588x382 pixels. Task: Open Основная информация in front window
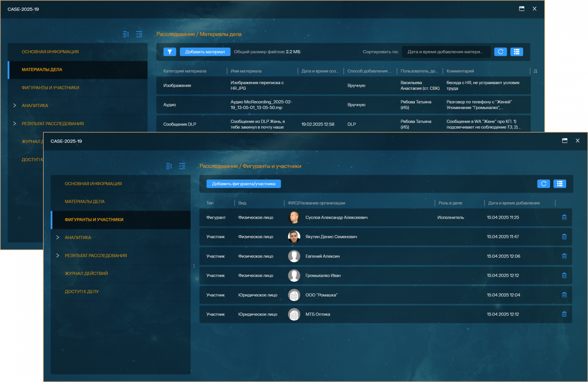point(121,184)
